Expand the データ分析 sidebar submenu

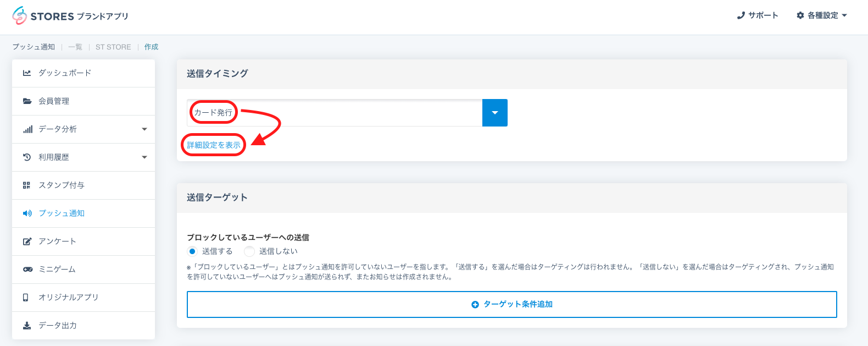click(144, 129)
